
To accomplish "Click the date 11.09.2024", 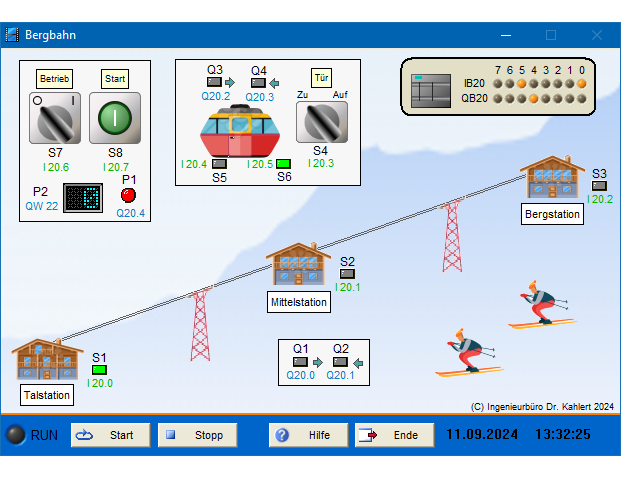I will (x=482, y=434).
